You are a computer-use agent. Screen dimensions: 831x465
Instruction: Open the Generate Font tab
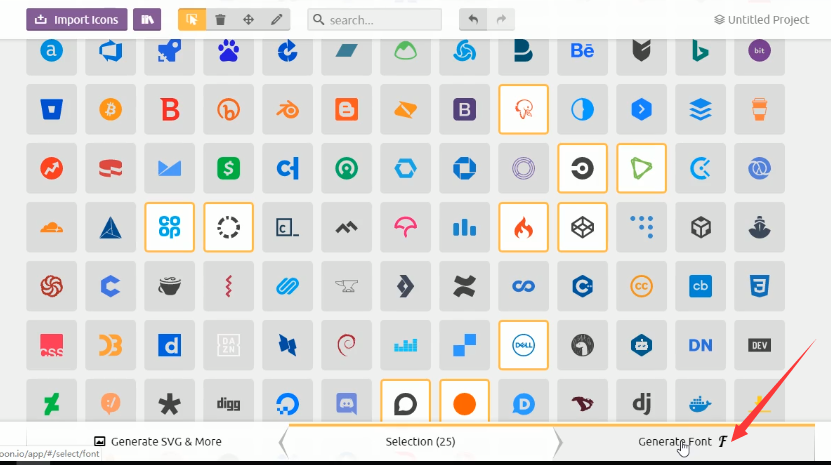click(683, 441)
